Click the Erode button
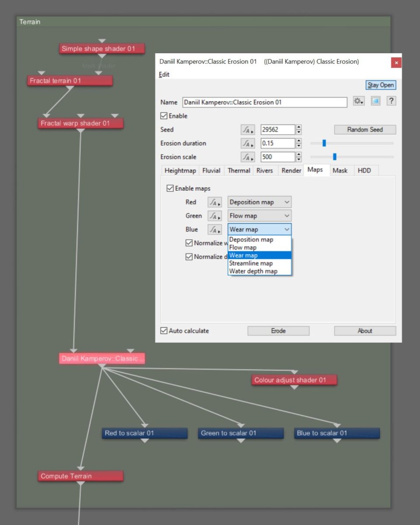The height and width of the screenshot is (525, 420). tap(278, 331)
